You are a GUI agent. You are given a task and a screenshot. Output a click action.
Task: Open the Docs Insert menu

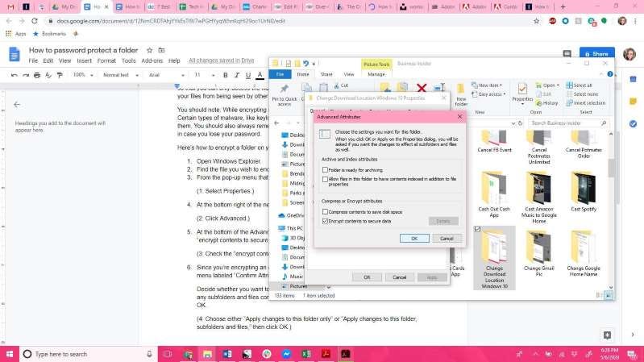point(84,60)
